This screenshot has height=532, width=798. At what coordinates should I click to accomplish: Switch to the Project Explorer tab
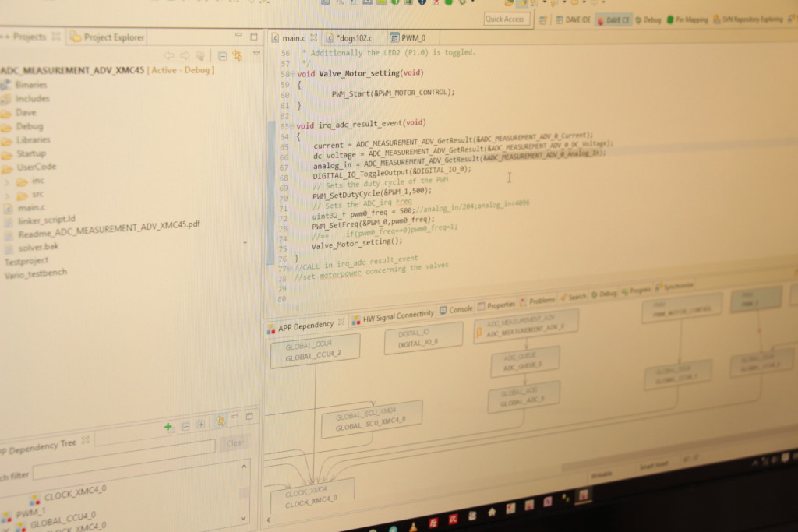click(113, 37)
